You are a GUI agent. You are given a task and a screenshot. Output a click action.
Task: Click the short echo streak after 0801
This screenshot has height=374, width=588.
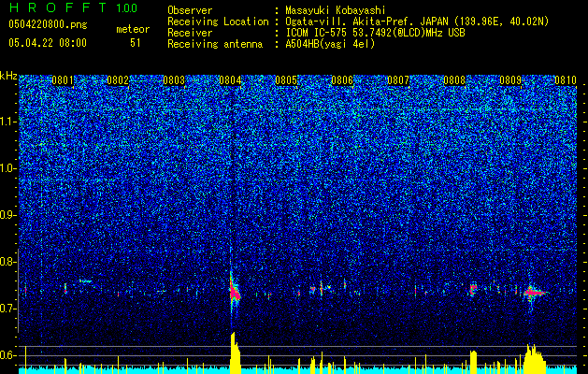click(85, 281)
